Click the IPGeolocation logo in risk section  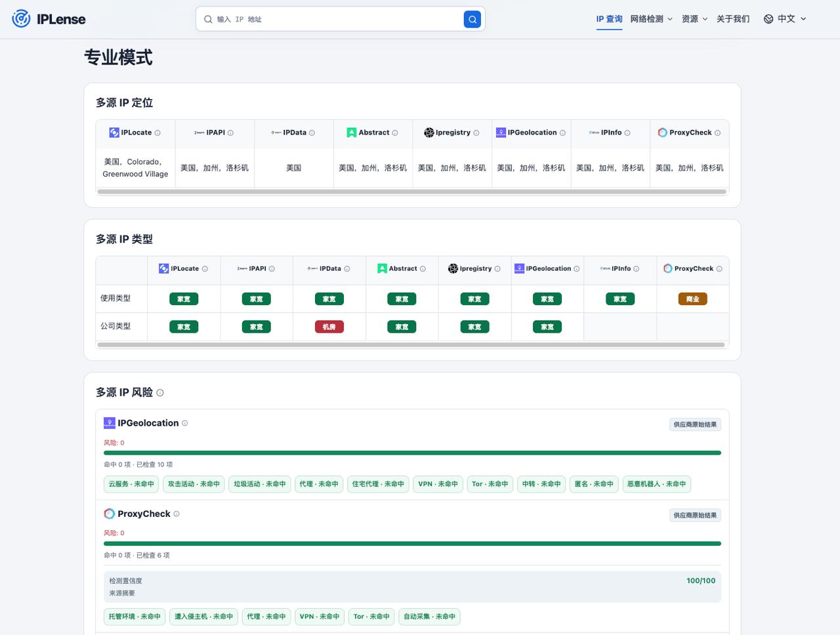pyautogui.click(x=110, y=423)
